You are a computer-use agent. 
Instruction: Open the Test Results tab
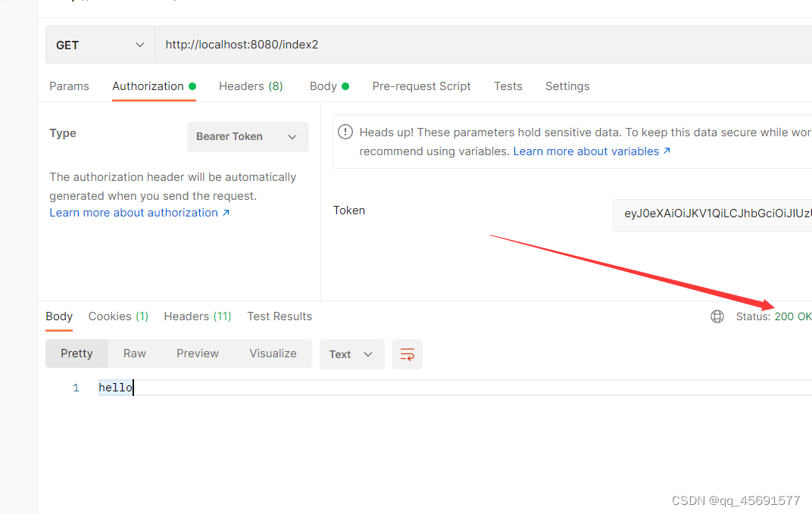pyautogui.click(x=280, y=316)
